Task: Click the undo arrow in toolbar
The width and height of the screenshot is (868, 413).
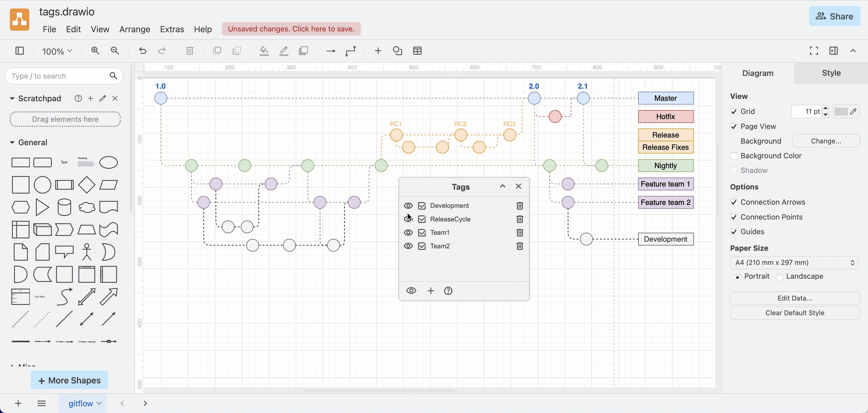Action: (x=142, y=51)
